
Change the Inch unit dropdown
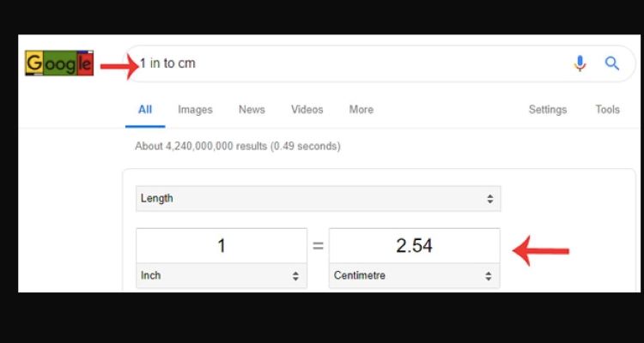pos(221,276)
